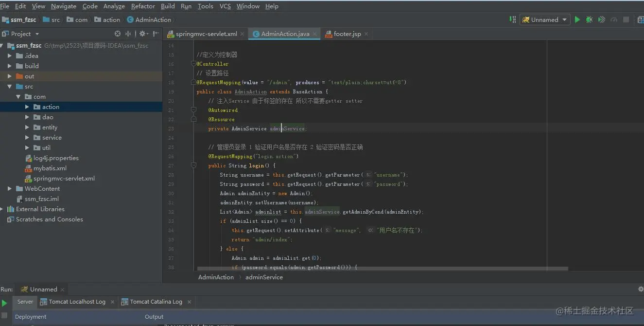Close the footer.jsp editor tab
The width and height of the screenshot is (644, 326).
point(366,34)
